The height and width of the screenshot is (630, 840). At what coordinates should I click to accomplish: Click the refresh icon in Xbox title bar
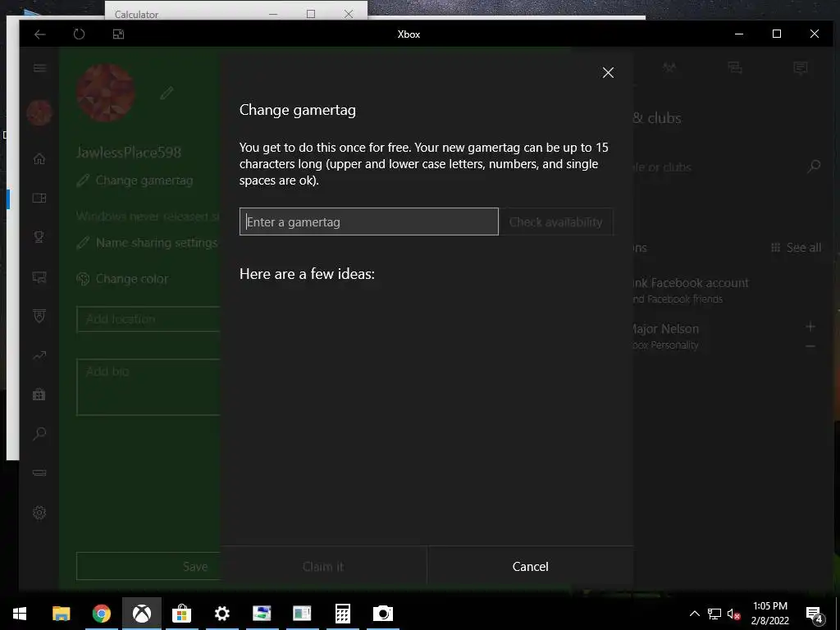[x=79, y=34]
